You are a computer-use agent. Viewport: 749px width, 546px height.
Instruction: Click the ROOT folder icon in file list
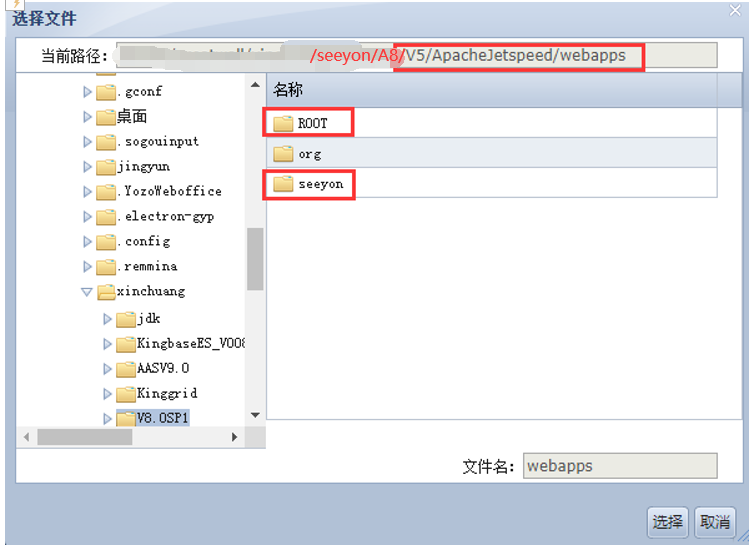[283, 123]
